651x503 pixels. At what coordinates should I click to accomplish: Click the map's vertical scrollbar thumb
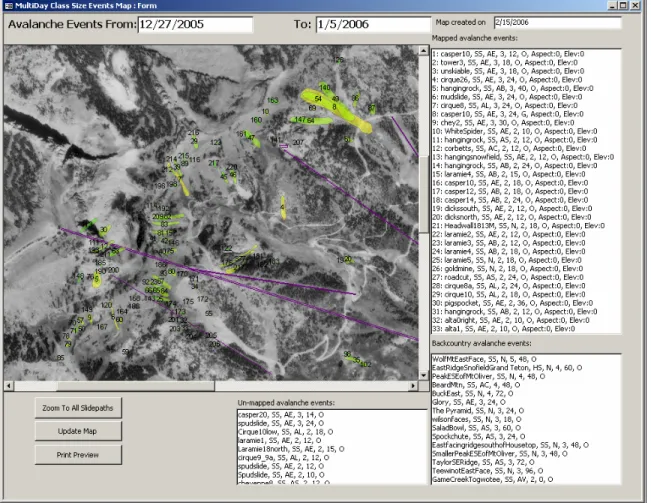423,194
